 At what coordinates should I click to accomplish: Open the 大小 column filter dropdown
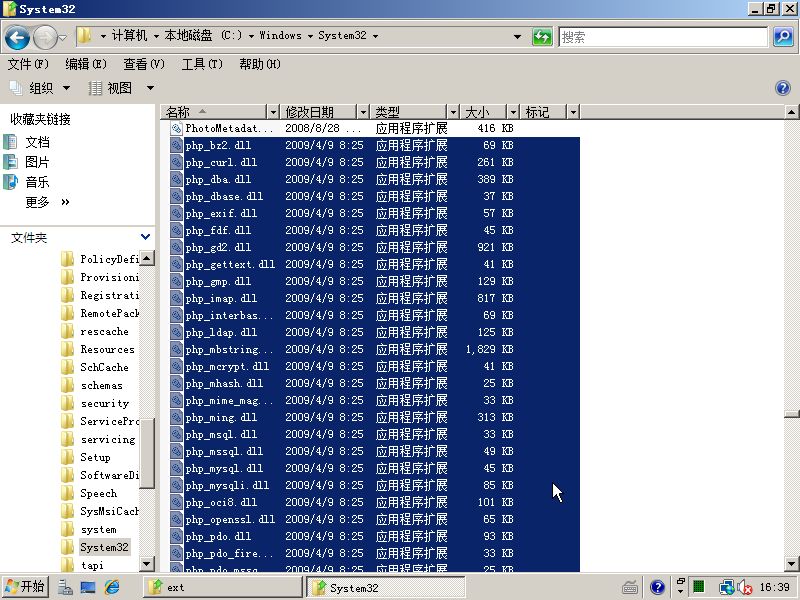[x=513, y=112]
